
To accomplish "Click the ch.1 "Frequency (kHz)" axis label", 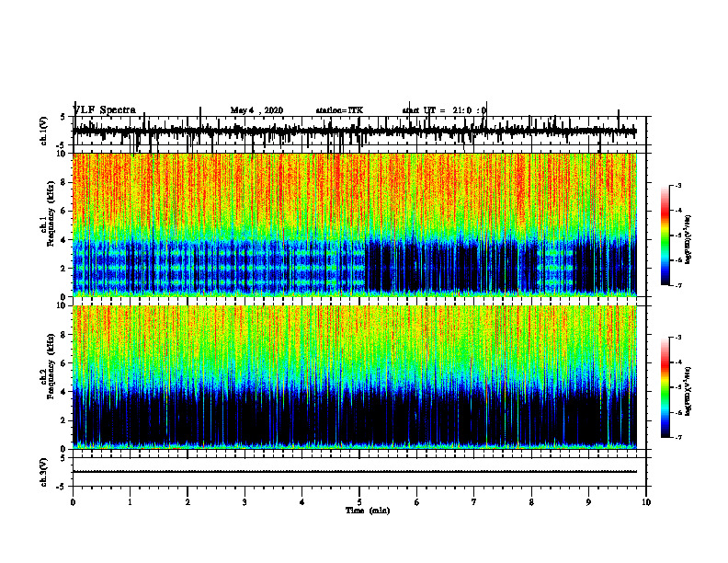I will tap(51, 213).
